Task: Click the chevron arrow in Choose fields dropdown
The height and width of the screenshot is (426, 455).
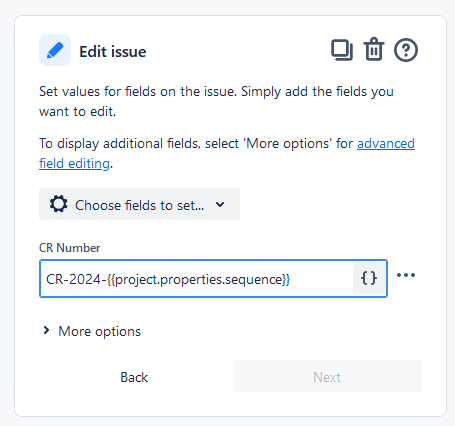Action: [220, 204]
